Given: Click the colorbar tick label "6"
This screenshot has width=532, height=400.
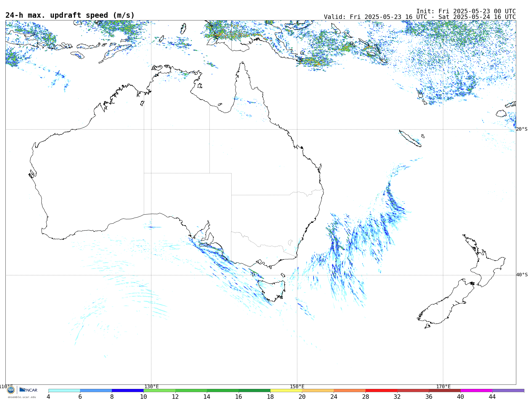Looking at the screenshot, I should point(80,397).
